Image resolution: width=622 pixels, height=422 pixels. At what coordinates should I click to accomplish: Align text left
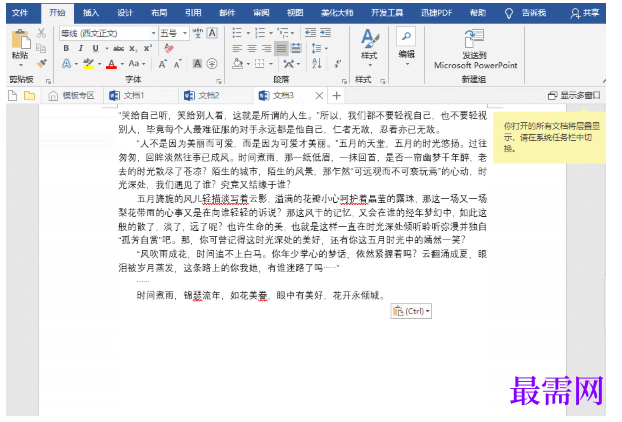point(237,48)
